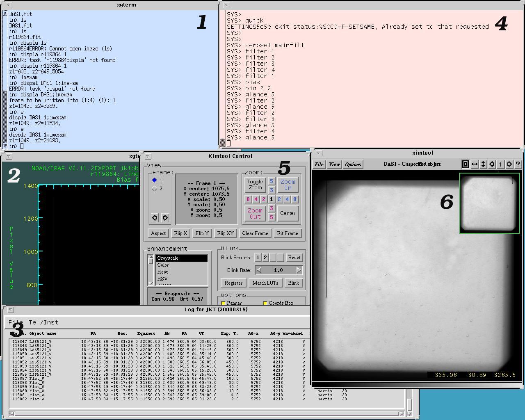Click the flip Y vertical arrow icon in ximtool toolbar
Viewport: 525px width, 420px height.
(x=483, y=164)
